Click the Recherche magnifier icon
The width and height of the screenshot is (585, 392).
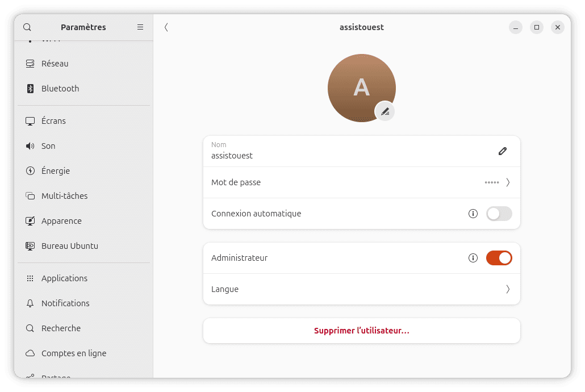click(x=30, y=328)
